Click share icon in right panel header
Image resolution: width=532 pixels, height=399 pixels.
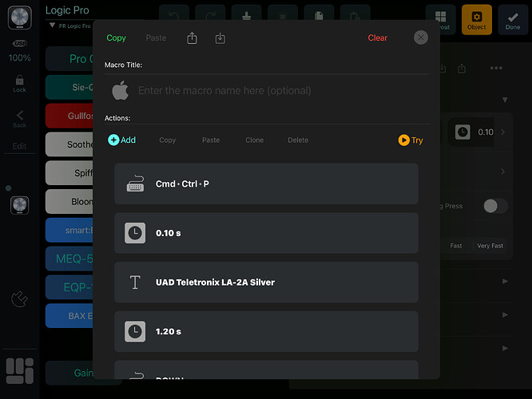[x=462, y=68]
